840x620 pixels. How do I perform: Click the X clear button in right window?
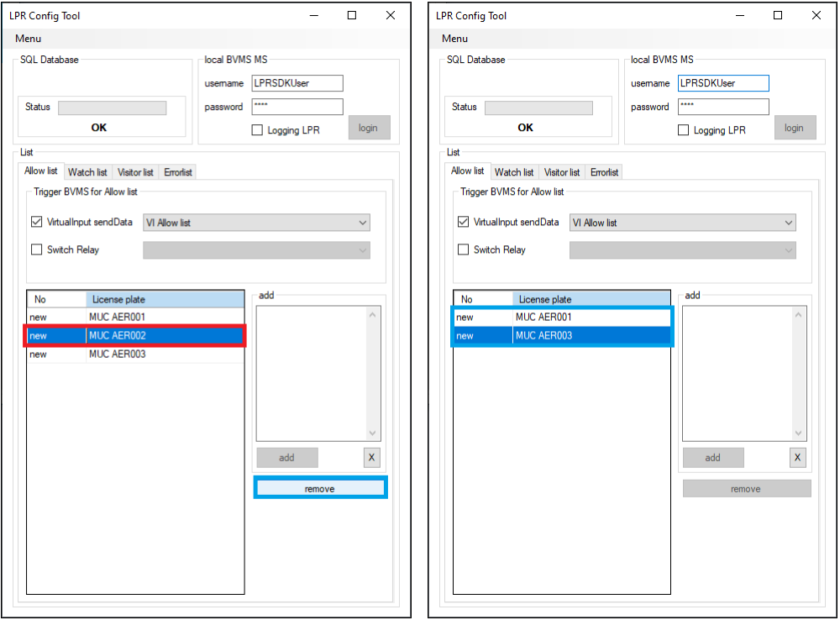[797, 458]
